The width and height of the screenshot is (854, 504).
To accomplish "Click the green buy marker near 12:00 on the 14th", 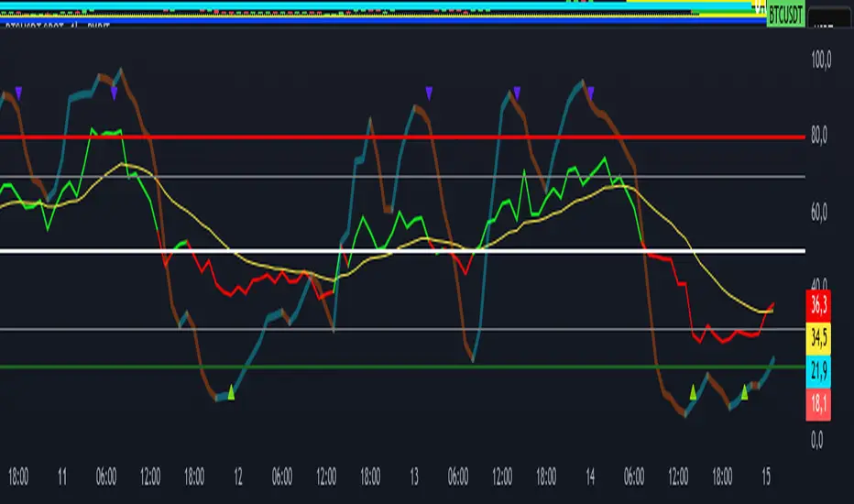I will click(693, 392).
